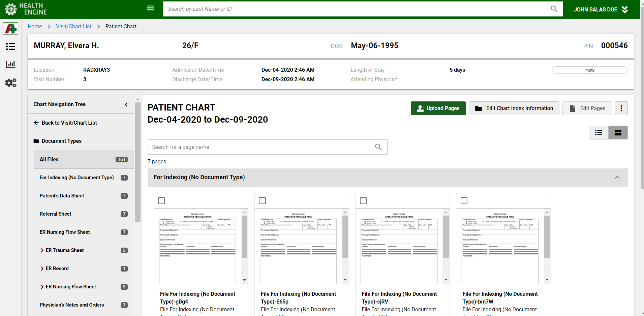Image resolution: width=644 pixels, height=316 pixels.
Task: Go to Home breadcrumb link
Action: tap(35, 26)
